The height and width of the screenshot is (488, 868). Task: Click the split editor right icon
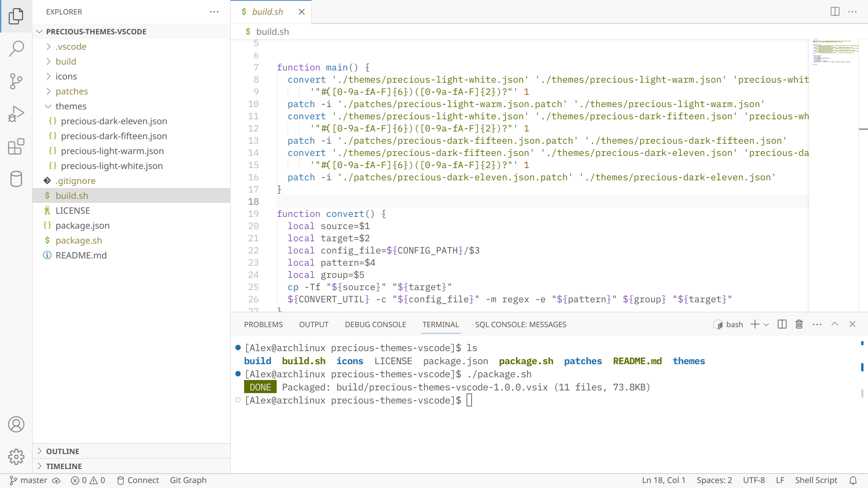click(x=835, y=12)
